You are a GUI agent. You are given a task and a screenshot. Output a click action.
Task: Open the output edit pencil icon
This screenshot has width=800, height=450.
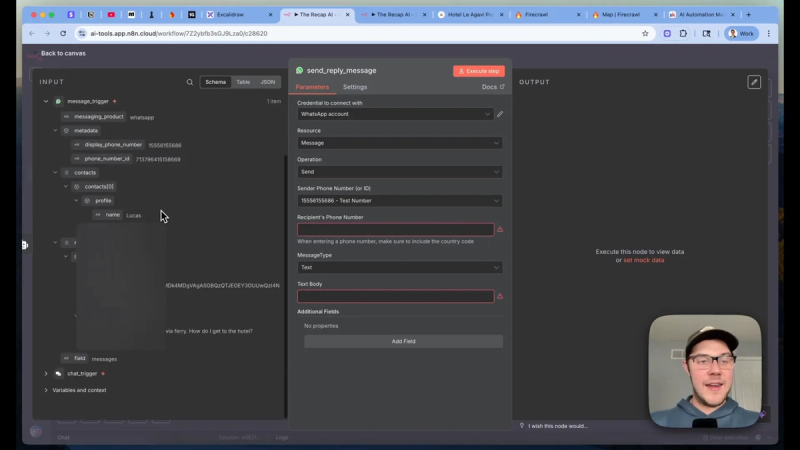click(754, 82)
